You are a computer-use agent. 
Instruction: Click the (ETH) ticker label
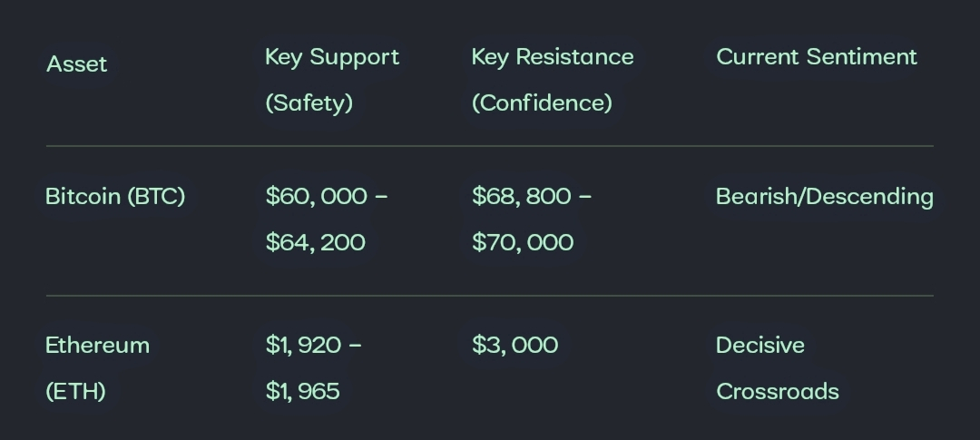coord(75,392)
